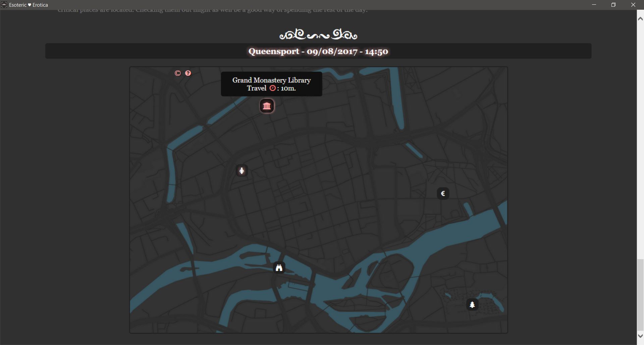Restore down the game window
644x345 pixels.
(x=613, y=5)
